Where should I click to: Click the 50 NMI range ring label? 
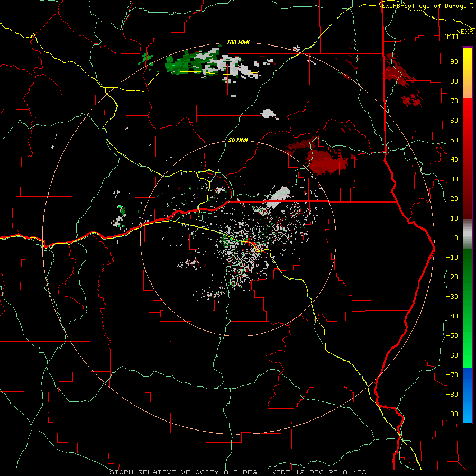tap(238, 140)
